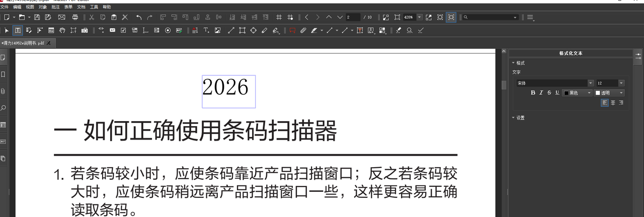The width and height of the screenshot is (644, 217).
Task: Open the Attachments sidebar paperclip icon
Action: [x=3, y=91]
